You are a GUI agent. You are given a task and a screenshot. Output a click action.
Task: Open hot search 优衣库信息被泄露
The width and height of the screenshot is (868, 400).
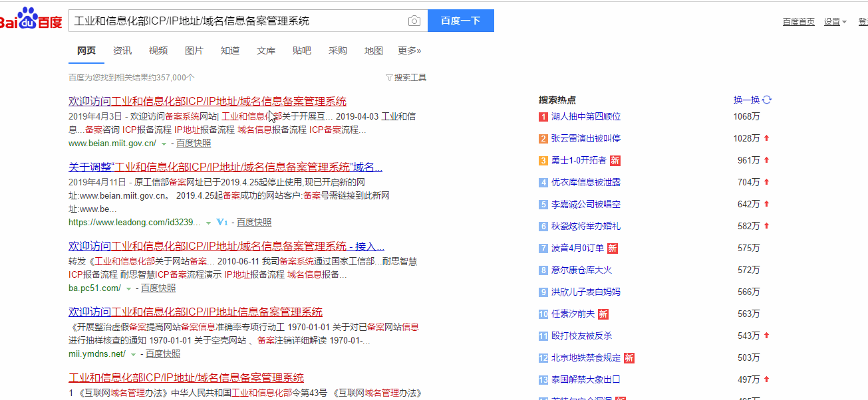pos(586,182)
